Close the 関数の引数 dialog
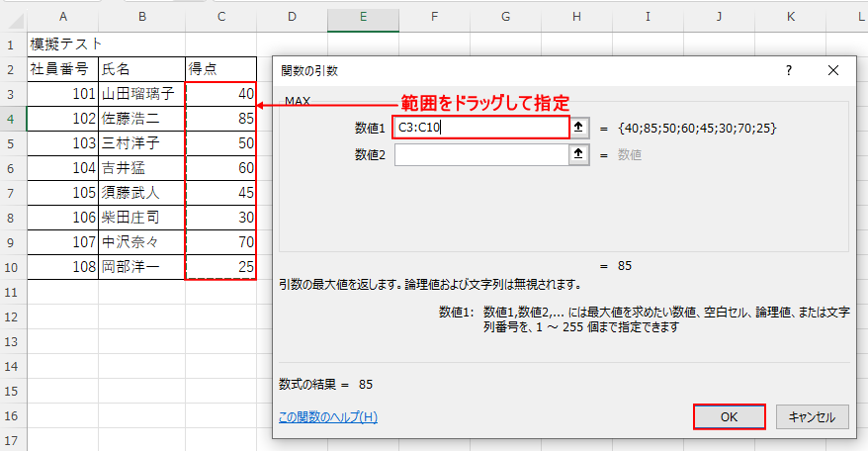Viewport: 868px width, 451px height. tap(833, 70)
